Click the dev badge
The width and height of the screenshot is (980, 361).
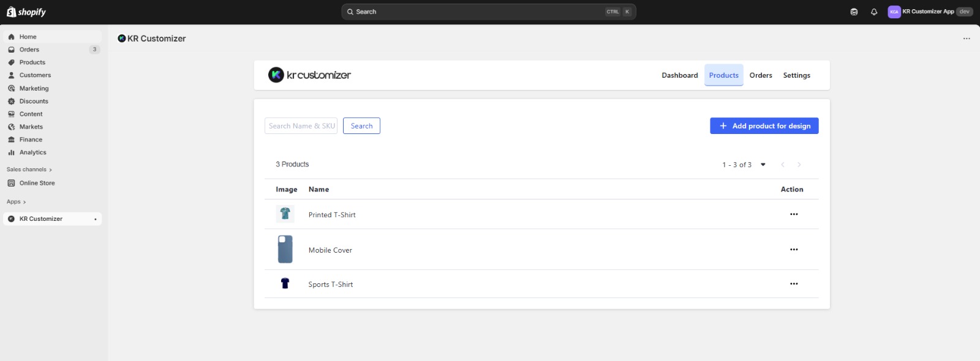(965, 12)
